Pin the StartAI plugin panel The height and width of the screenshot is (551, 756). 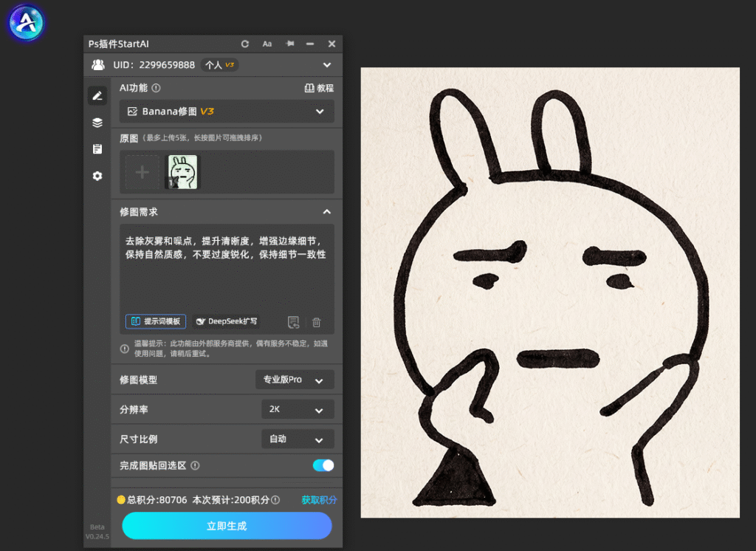[x=289, y=44]
